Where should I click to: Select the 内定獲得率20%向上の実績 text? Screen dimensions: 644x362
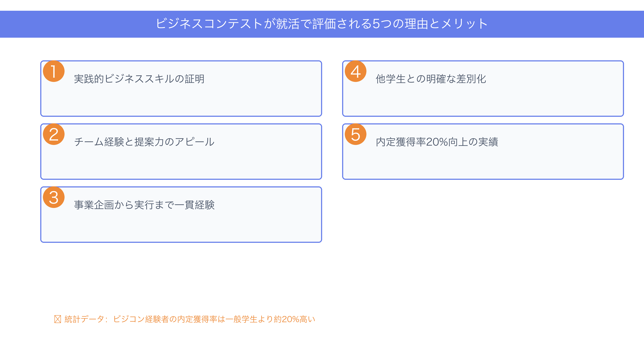point(437,142)
